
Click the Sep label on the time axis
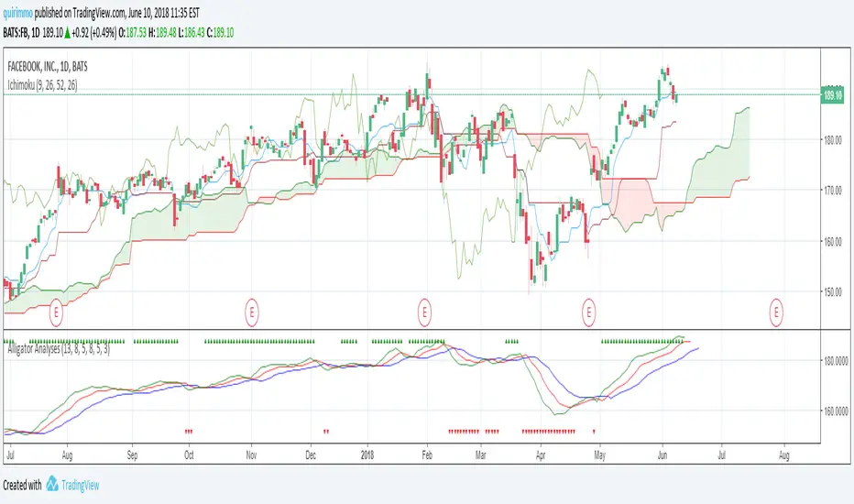[132, 455]
